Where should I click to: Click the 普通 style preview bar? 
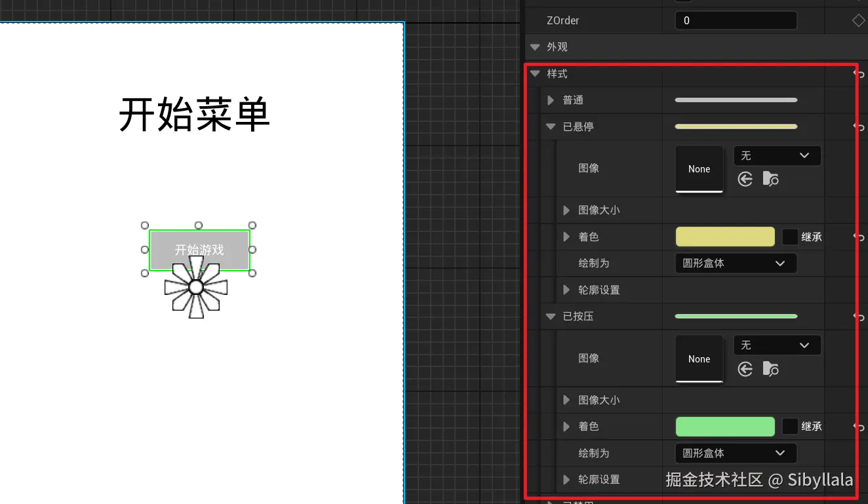click(736, 100)
